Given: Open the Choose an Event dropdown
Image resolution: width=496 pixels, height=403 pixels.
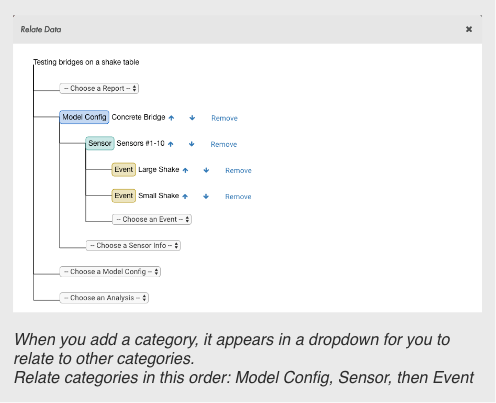Looking at the screenshot, I should pos(152,219).
